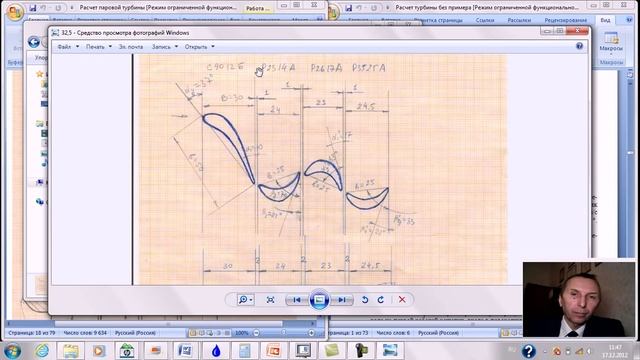Go to the next photo
Image resolution: width=640 pixels, height=360 pixels.
click(342, 300)
